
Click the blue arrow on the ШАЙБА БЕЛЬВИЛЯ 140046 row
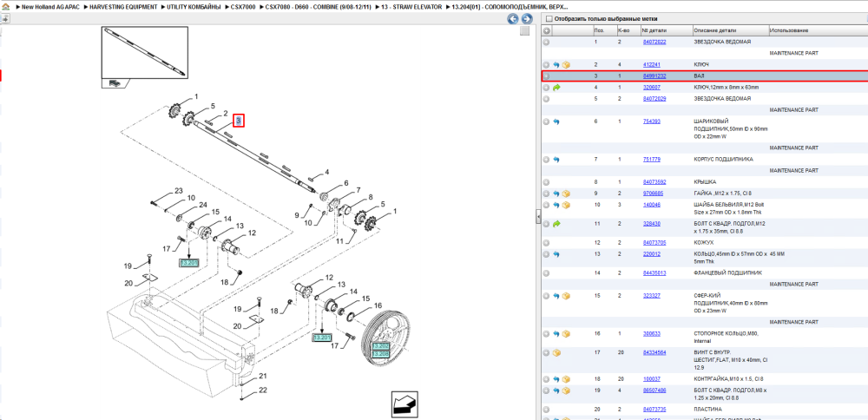(x=556, y=205)
